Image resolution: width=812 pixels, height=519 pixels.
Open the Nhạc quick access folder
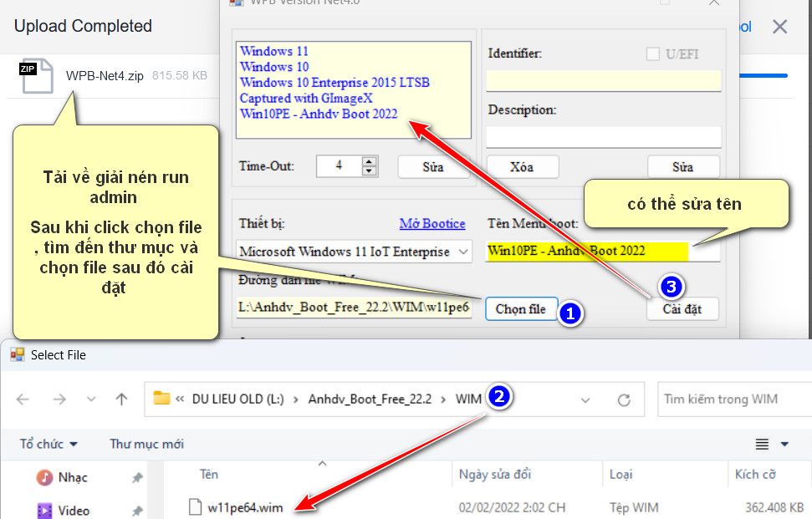(x=72, y=477)
